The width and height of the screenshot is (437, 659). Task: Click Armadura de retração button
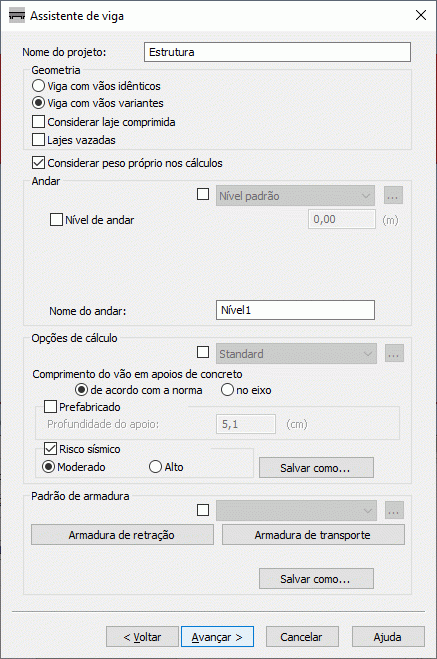pos(122,535)
